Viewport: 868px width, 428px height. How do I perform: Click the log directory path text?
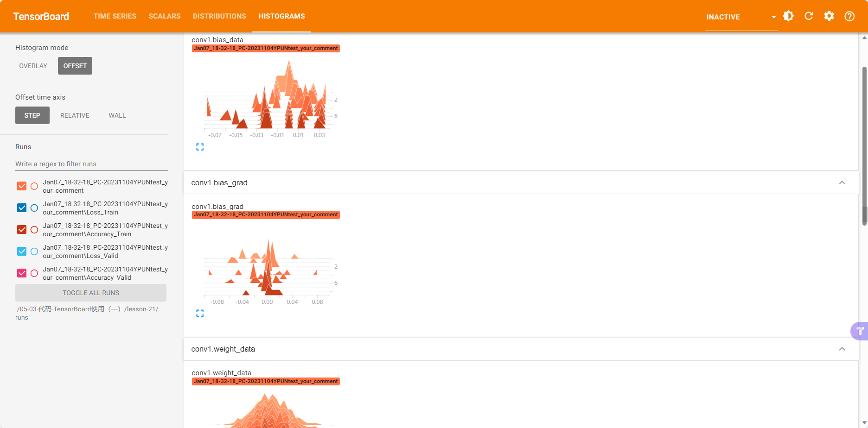(x=87, y=313)
